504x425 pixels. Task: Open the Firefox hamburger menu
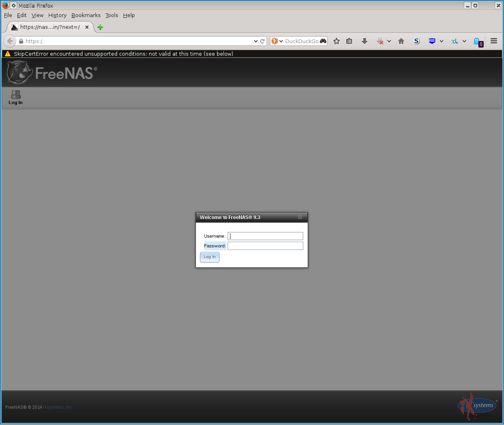494,41
